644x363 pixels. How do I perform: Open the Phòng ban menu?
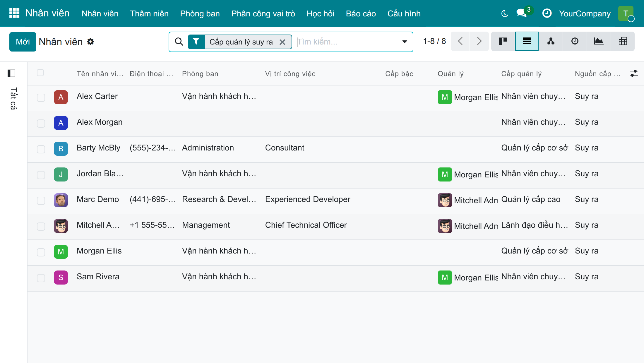(200, 13)
